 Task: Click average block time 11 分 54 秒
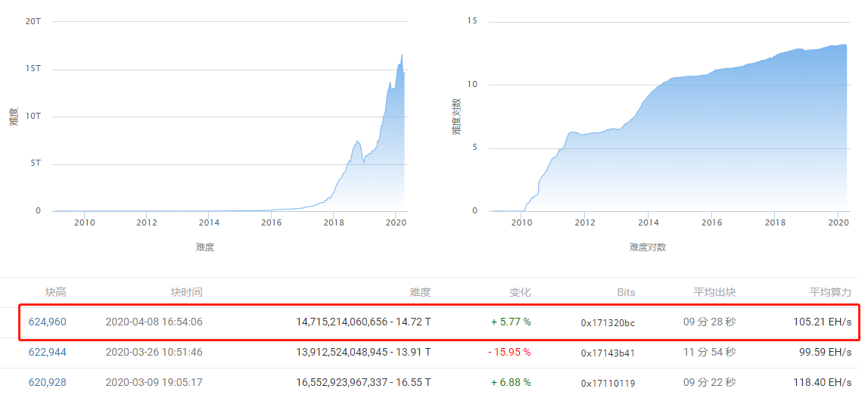pos(709,352)
